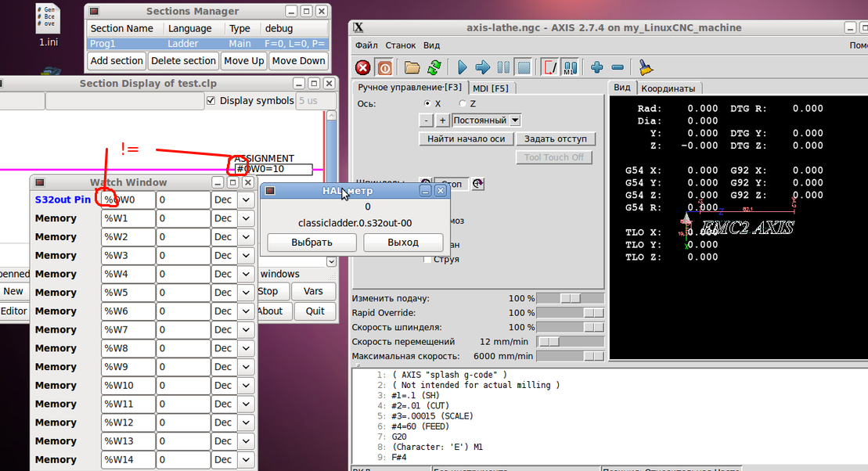Jog the axis in the negative direction
The height and width of the screenshot is (471, 868).
tap(426, 120)
